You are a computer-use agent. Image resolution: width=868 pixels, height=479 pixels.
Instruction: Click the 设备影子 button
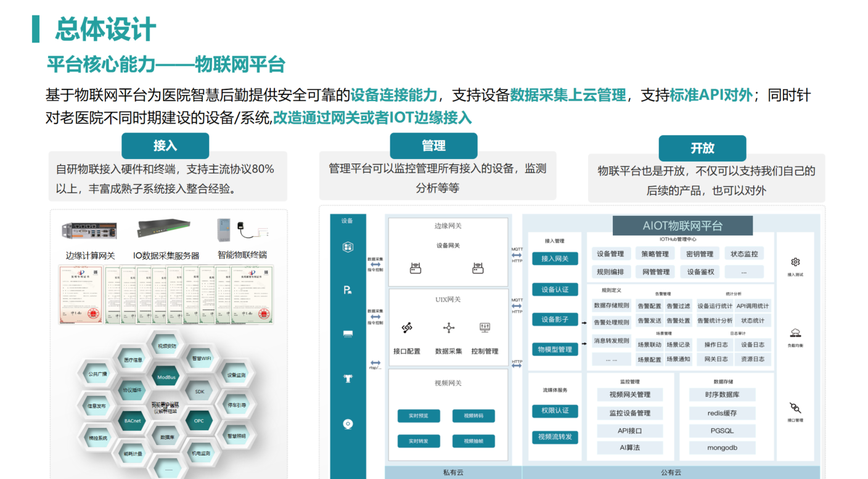(555, 319)
